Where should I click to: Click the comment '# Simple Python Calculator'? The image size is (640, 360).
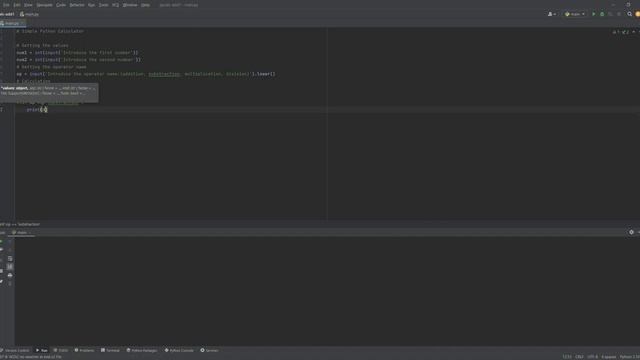pyautogui.click(x=50, y=31)
